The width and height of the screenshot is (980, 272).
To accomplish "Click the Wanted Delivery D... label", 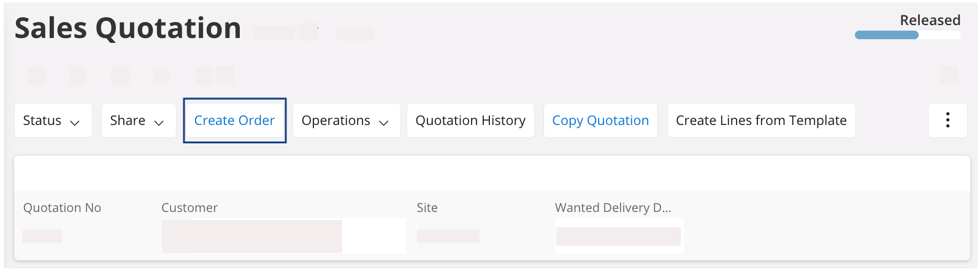I will pos(613,208).
